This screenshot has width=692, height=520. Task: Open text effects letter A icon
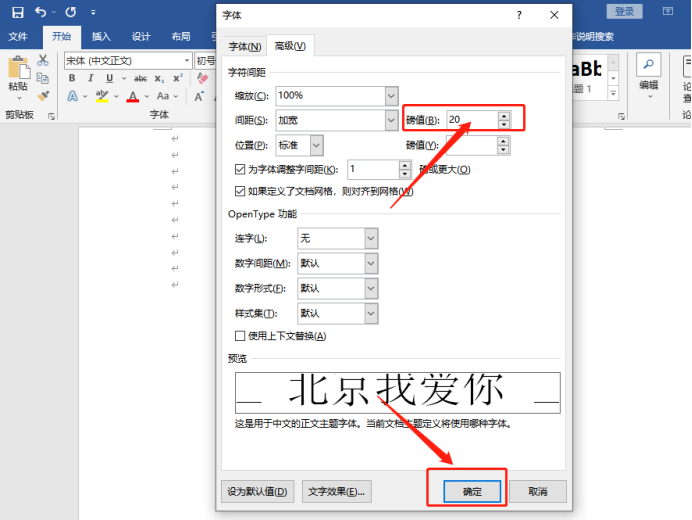[72, 96]
